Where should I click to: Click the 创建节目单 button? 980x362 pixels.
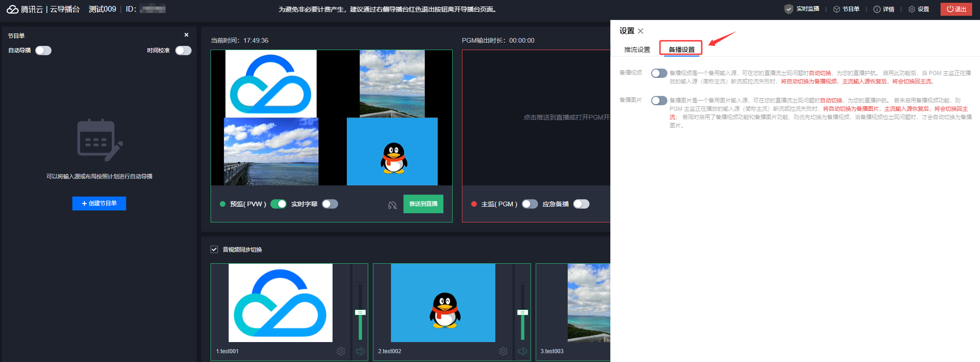coord(99,203)
